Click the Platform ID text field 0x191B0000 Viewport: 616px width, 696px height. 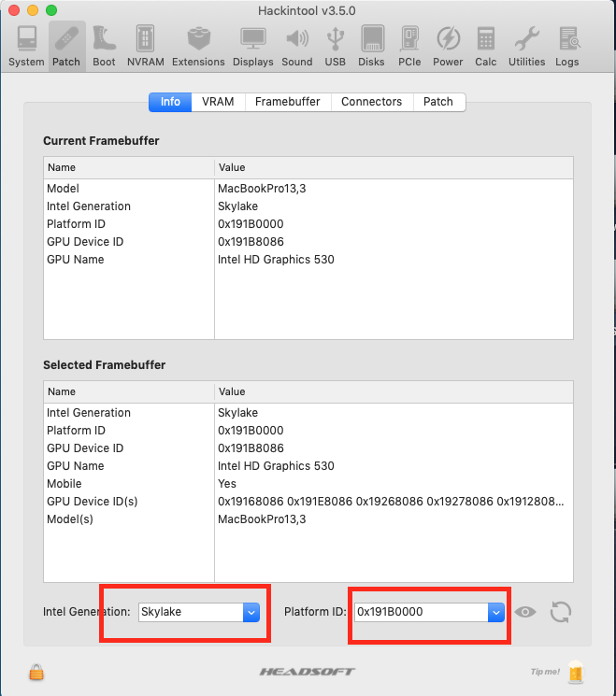coord(421,612)
